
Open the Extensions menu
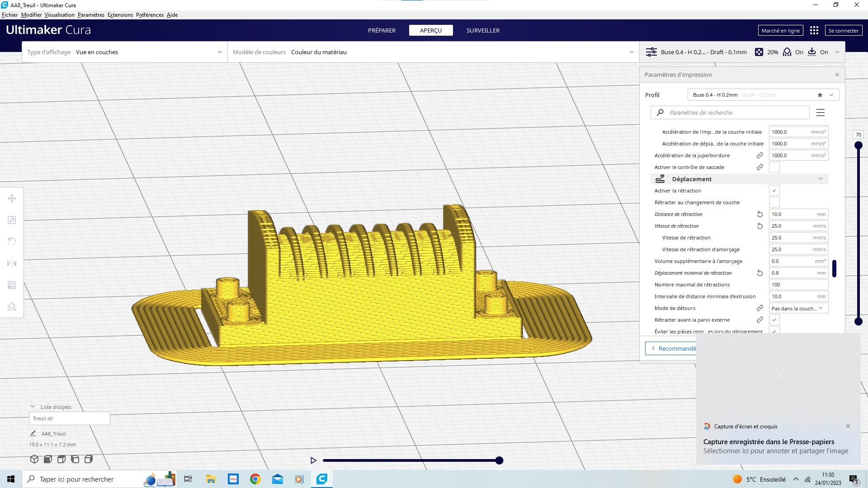(120, 15)
